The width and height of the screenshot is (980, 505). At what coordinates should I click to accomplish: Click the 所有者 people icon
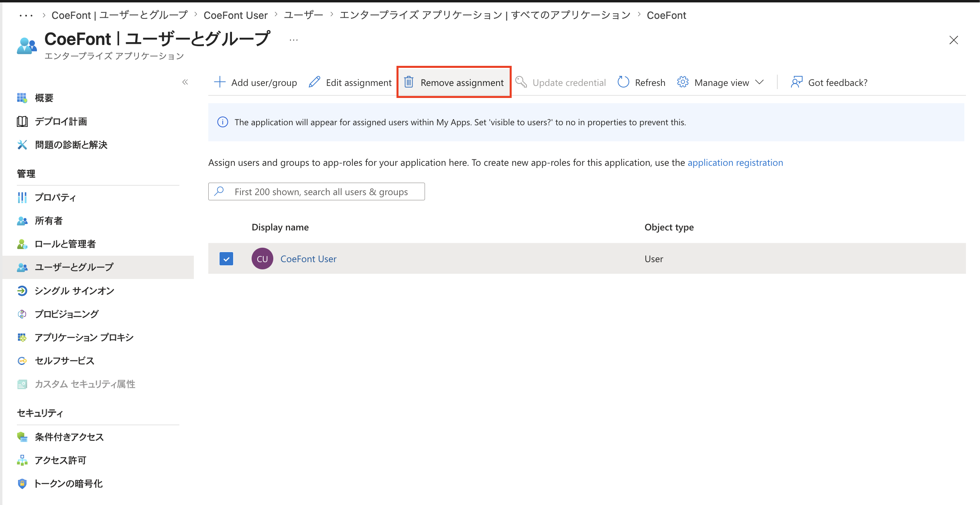(22, 220)
